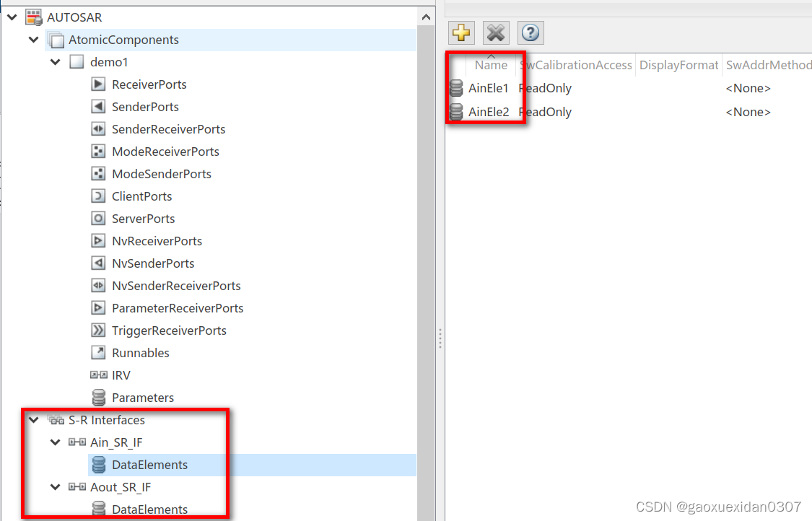This screenshot has height=521, width=812.
Task: Click the TriggerReceiverPorts icon
Action: coord(98,330)
